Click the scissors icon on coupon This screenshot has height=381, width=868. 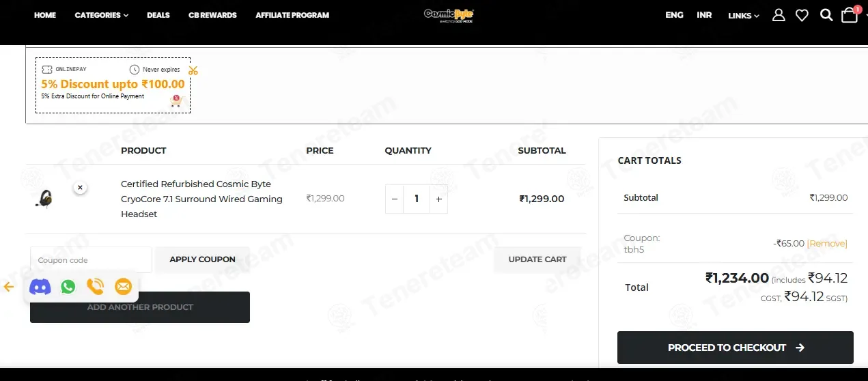click(193, 70)
